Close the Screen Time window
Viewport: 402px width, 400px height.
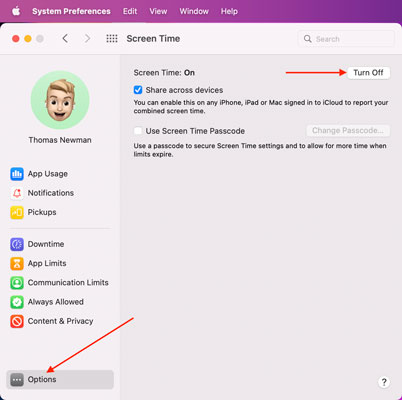click(x=16, y=39)
